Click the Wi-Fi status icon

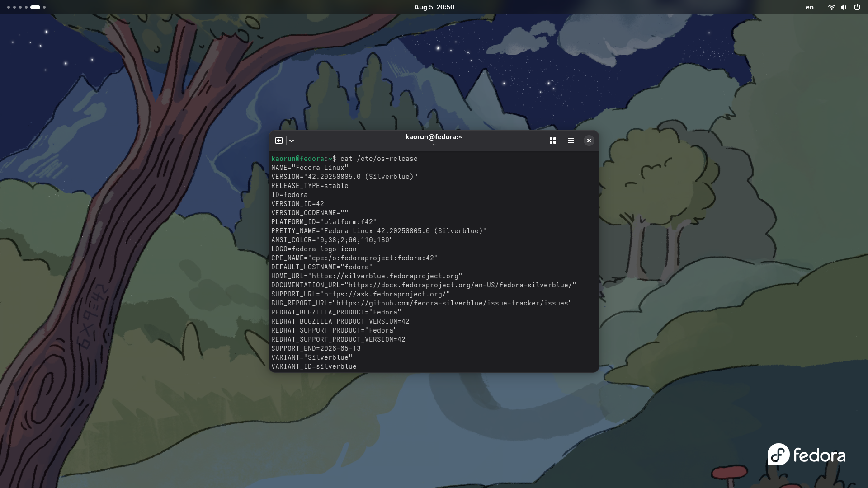click(831, 7)
